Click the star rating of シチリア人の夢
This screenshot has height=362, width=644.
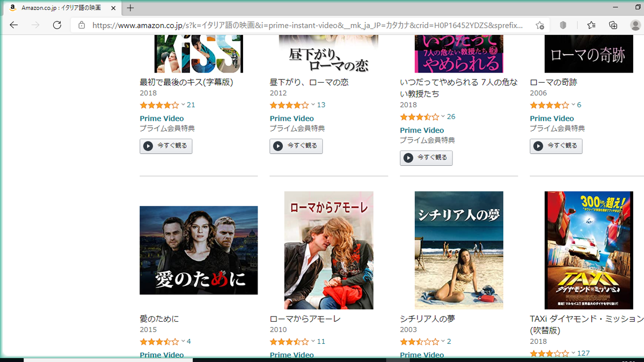(x=420, y=341)
